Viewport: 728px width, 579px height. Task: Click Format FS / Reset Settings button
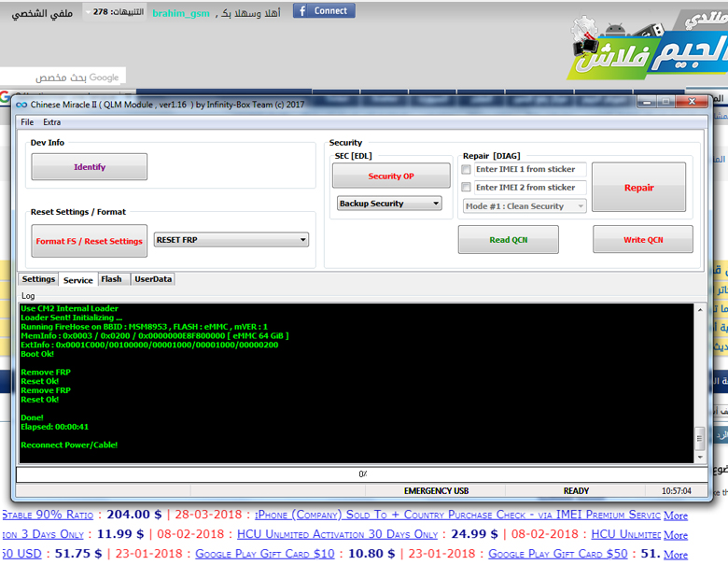[90, 241]
